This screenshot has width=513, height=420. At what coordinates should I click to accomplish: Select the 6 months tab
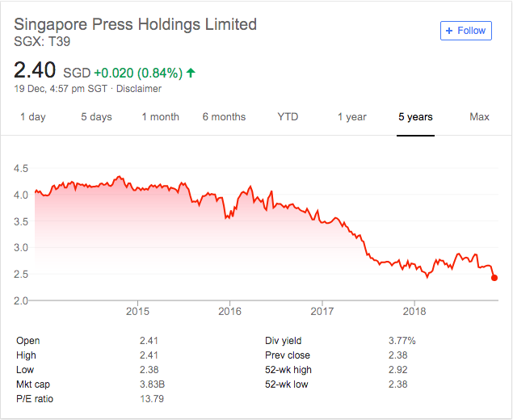coord(224,117)
